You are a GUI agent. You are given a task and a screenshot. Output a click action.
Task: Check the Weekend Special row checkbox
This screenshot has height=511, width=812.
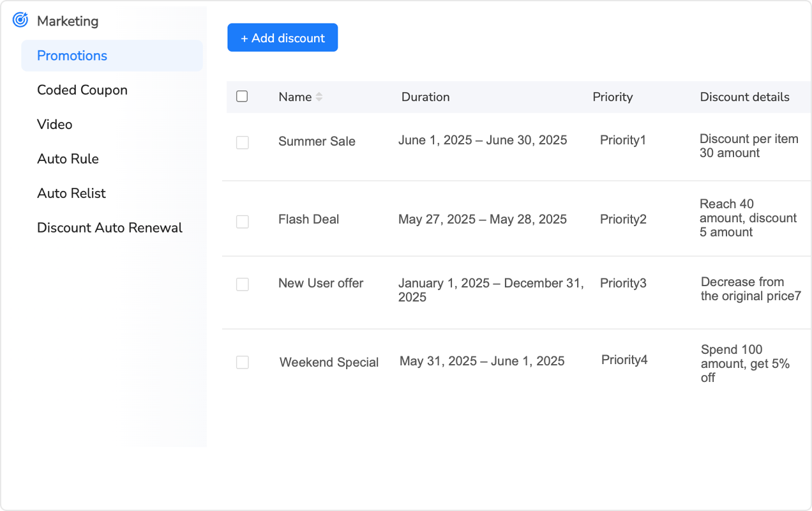coord(243,362)
